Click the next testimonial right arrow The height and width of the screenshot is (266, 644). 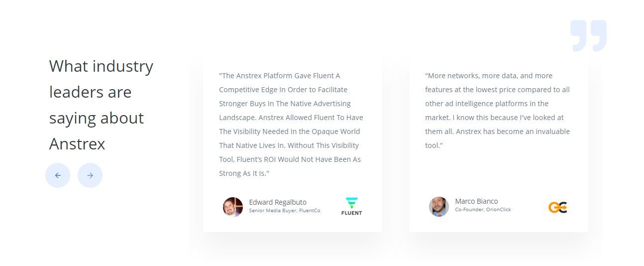click(90, 175)
